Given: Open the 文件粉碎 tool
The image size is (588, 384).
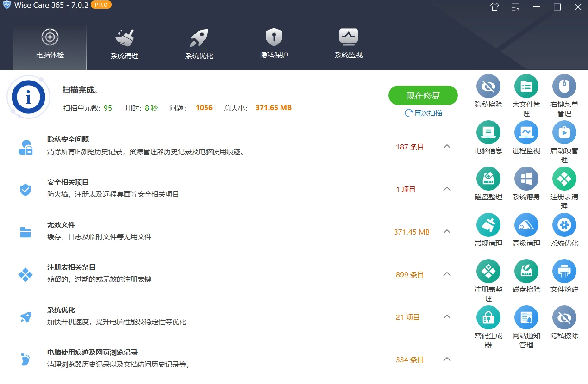Looking at the screenshot, I should point(564,272).
